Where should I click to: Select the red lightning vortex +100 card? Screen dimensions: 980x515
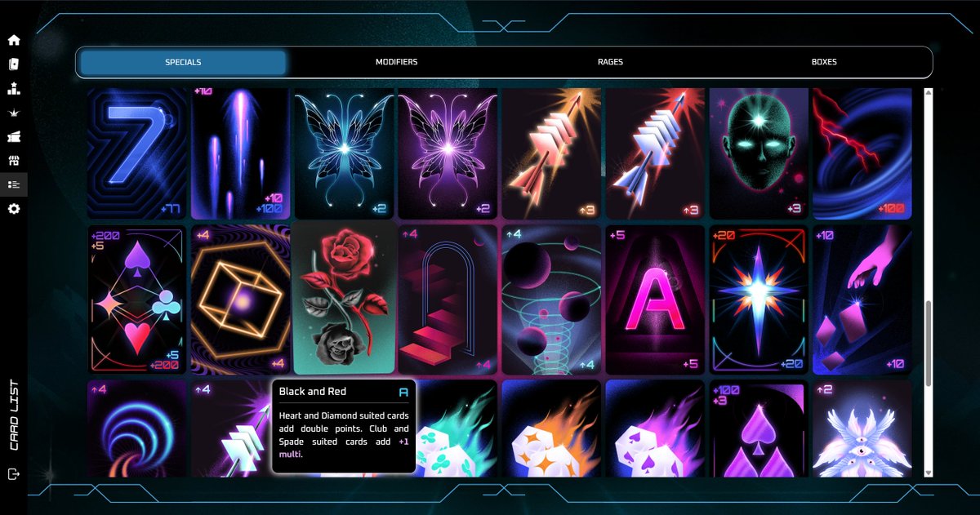(862, 153)
